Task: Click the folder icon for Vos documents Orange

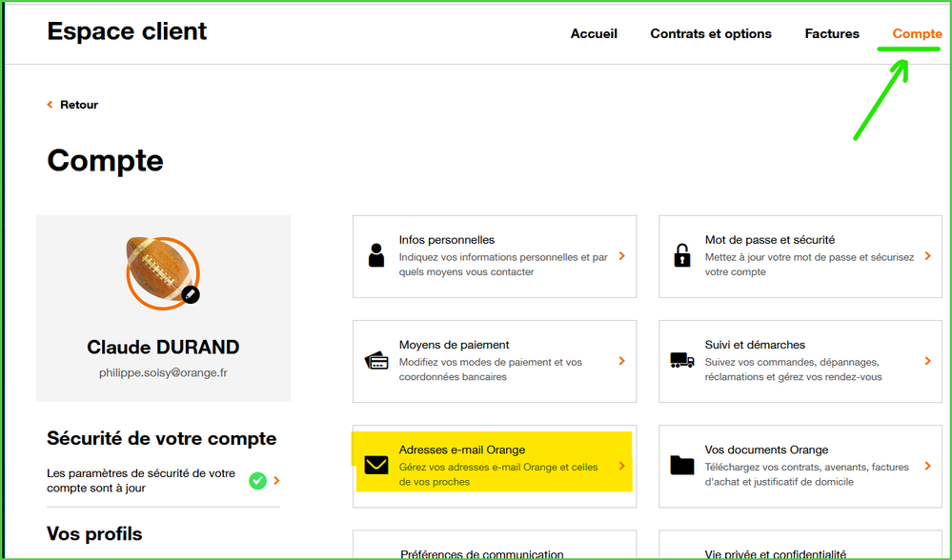Action: click(681, 465)
